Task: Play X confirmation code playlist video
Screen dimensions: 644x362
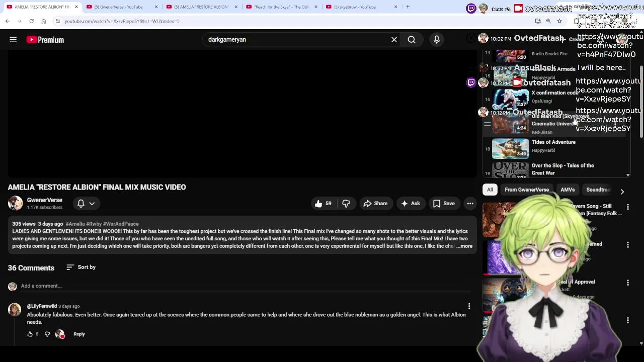Action: (x=511, y=99)
